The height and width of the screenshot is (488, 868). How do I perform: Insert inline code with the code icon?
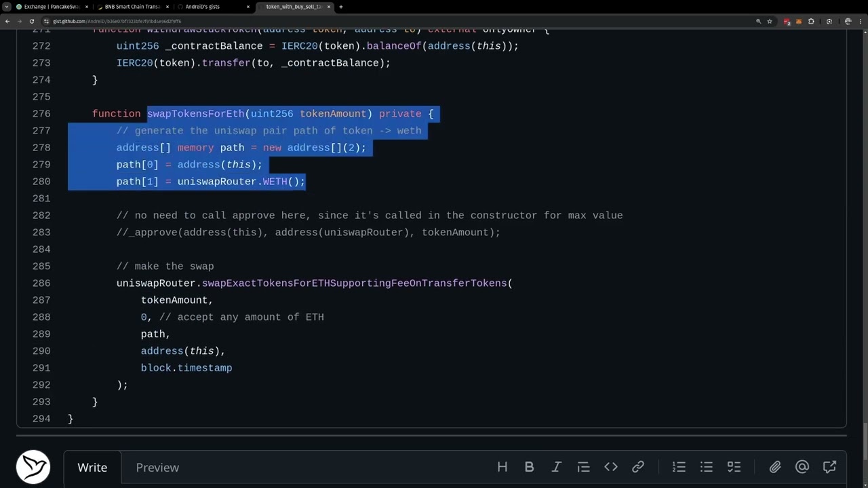click(611, 467)
